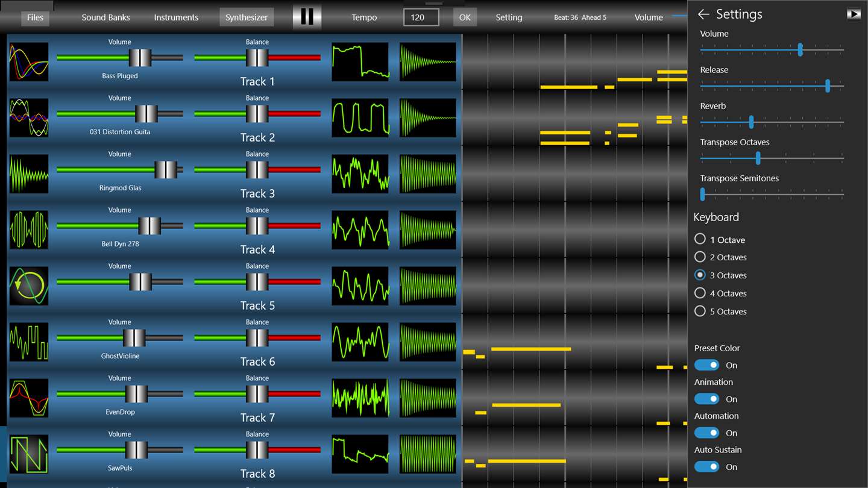Click the 'Beat: 36 Ahead 5' status
This screenshot has width=868, height=488.
[x=580, y=17]
